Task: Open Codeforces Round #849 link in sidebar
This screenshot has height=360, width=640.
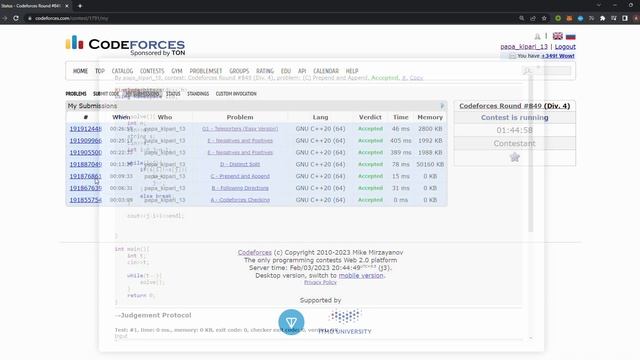Action: click(515, 106)
